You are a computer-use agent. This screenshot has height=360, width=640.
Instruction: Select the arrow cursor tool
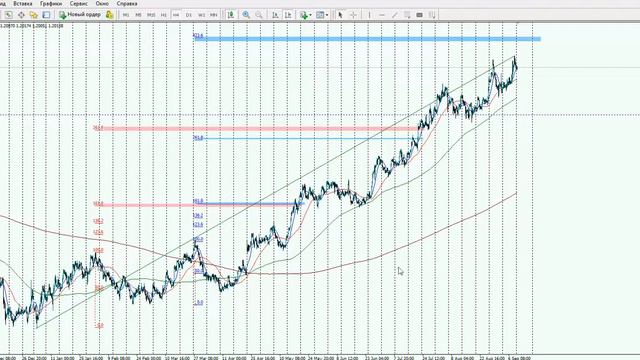coord(340,15)
